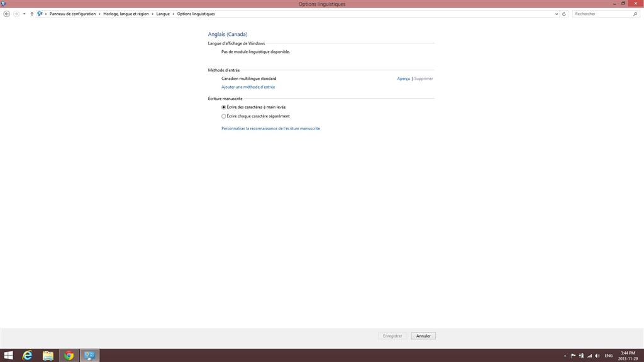Click the Forward navigation arrow

coord(16,14)
